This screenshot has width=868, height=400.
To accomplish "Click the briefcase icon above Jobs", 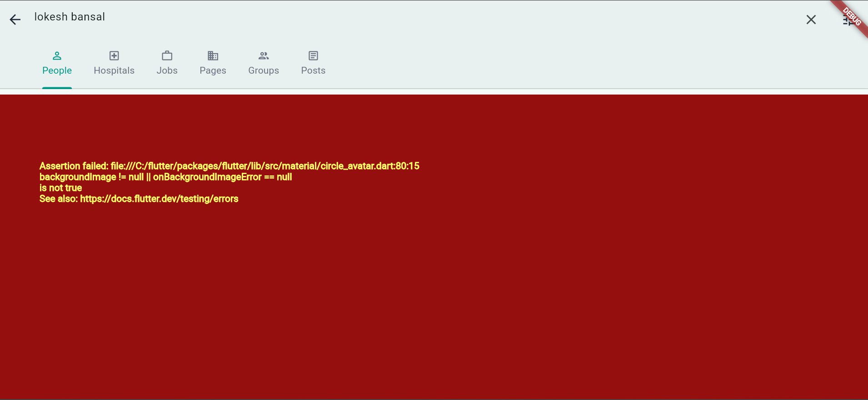I will pyautogui.click(x=167, y=56).
